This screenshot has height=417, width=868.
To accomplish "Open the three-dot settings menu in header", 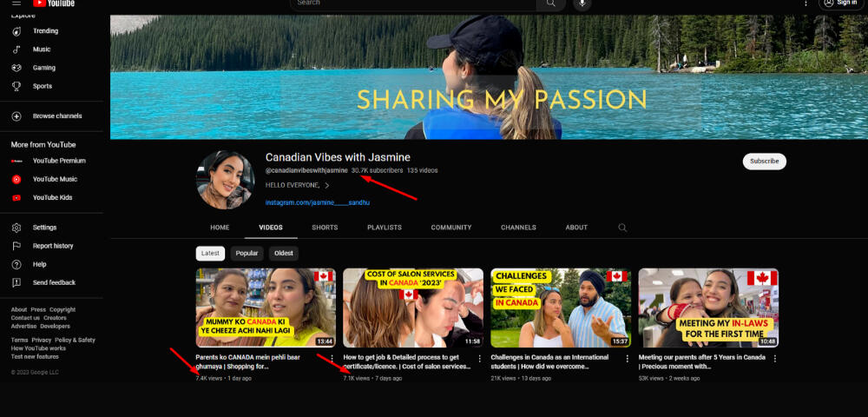I will tap(806, 3).
